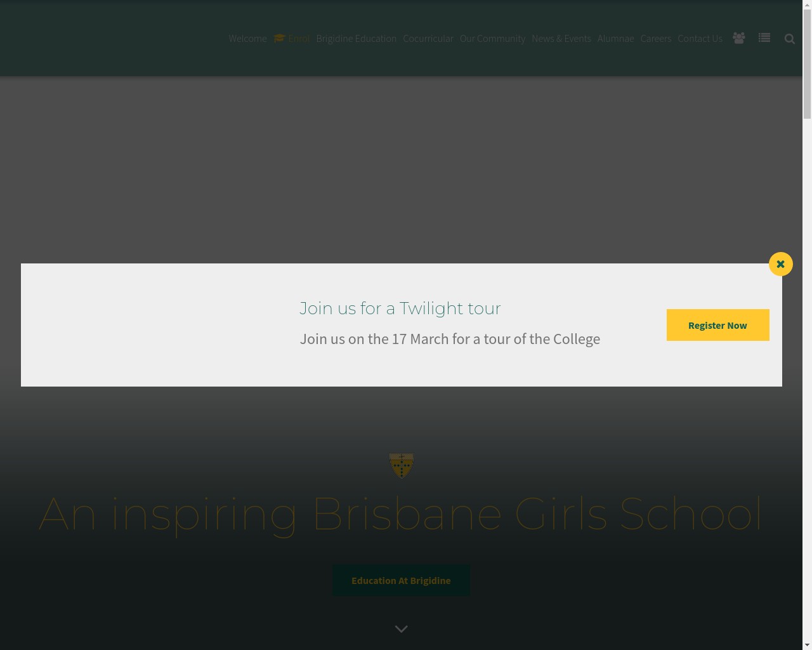The height and width of the screenshot is (650, 812).
Task: Click the scrollbar down arrow
Action: 807,645
